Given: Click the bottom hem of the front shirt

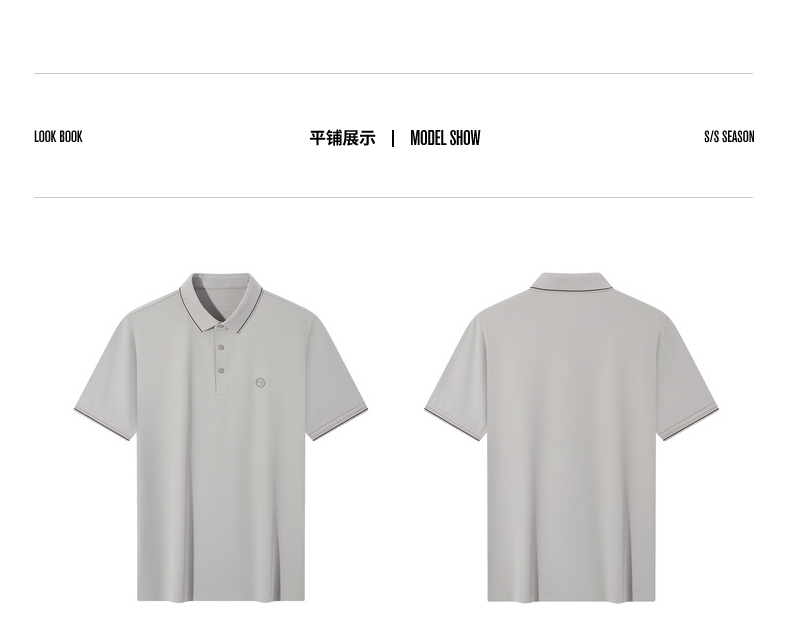Looking at the screenshot, I should [221, 598].
